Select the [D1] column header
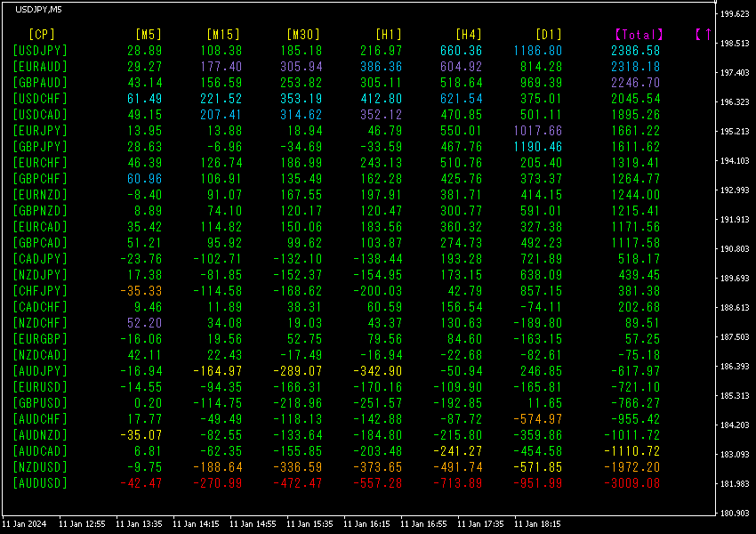Screen dimensions: 756x534 pos(549,34)
